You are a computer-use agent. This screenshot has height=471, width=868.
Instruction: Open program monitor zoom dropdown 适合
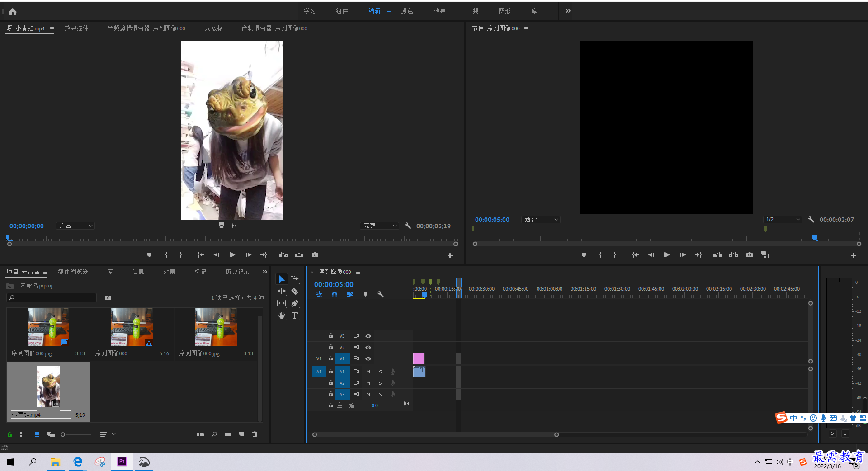tap(541, 219)
